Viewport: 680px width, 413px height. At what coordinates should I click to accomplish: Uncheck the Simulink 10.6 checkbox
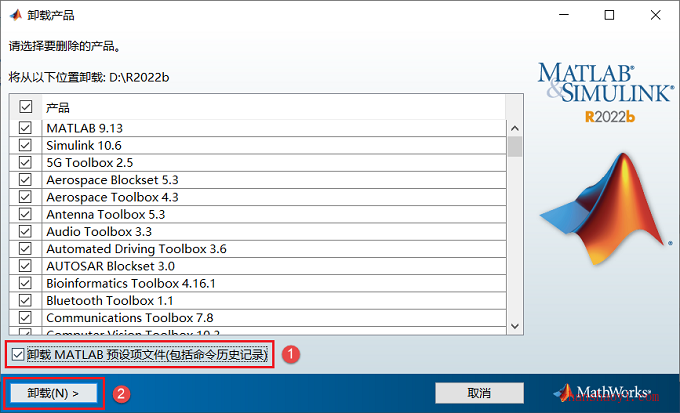pyautogui.click(x=25, y=145)
